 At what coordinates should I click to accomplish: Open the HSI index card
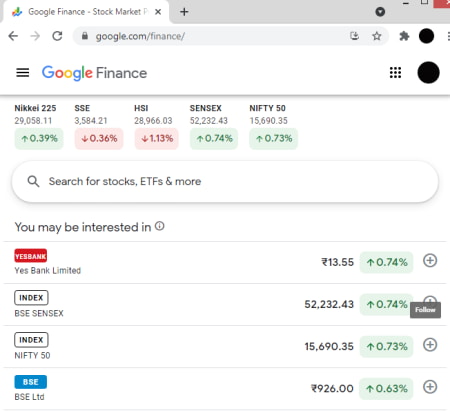click(x=156, y=127)
